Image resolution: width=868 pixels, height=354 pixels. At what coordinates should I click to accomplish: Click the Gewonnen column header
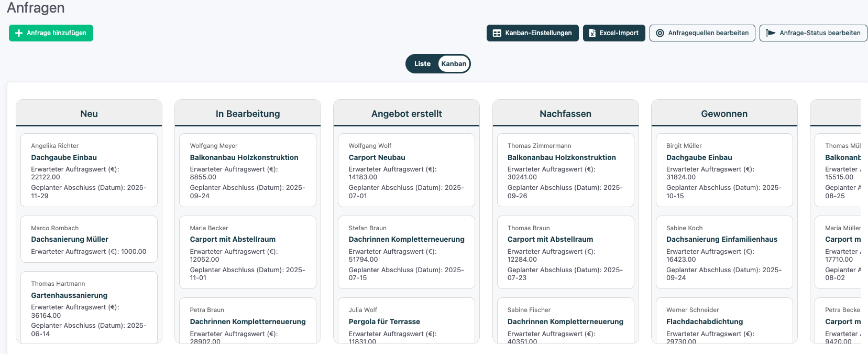point(724,113)
